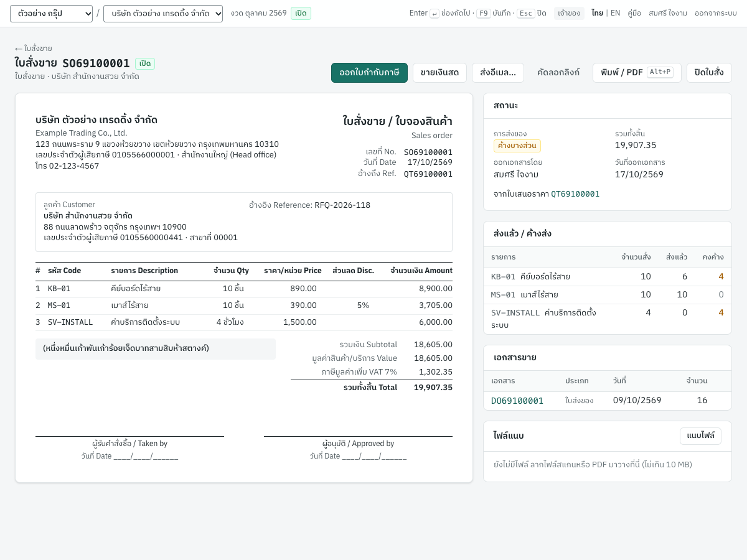Select the 'MS-01' code in the order lines table
Screen dimensions: 747x560
coord(59,306)
